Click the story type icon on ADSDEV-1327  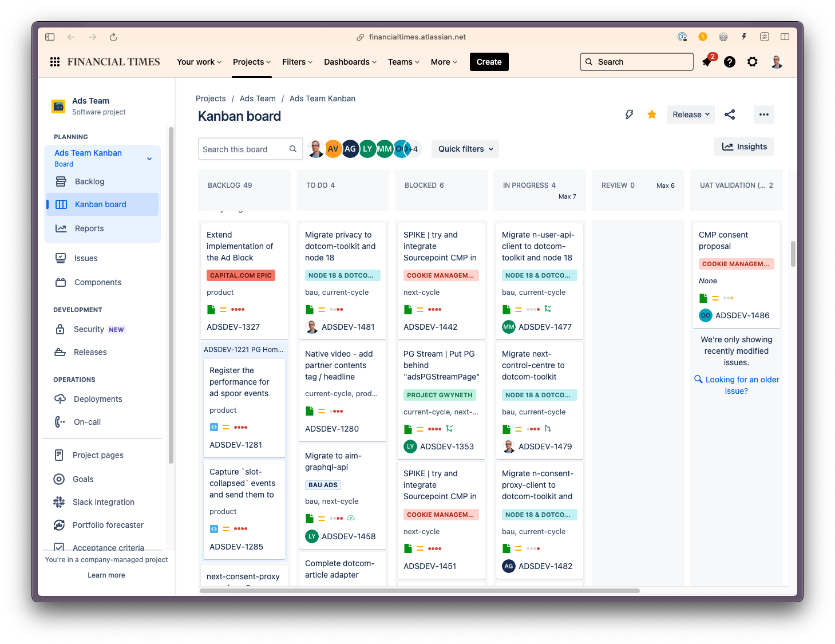(211, 310)
